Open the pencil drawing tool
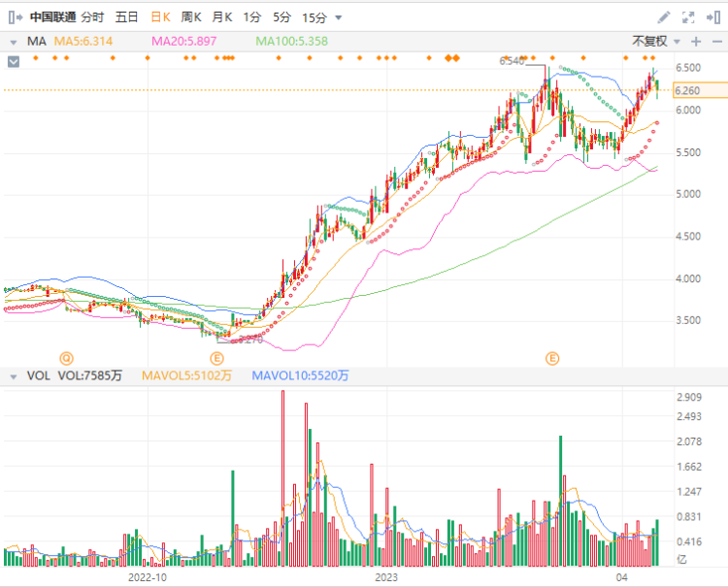The height and width of the screenshot is (587, 728). [664, 17]
